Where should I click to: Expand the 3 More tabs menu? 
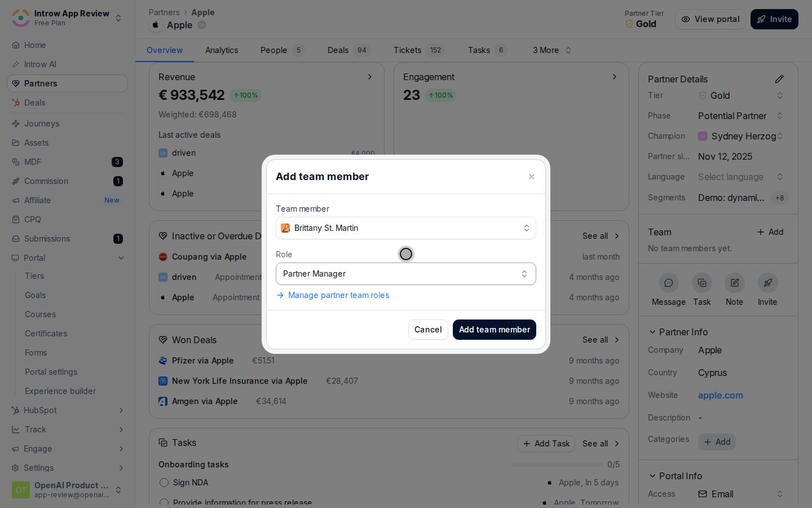click(x=552, y=50)
